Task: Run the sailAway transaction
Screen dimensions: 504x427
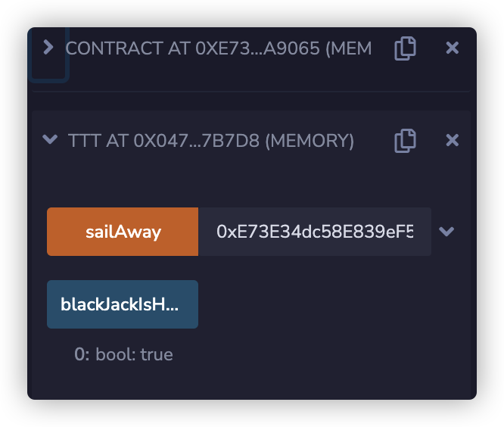Action: tap(123, 232)
